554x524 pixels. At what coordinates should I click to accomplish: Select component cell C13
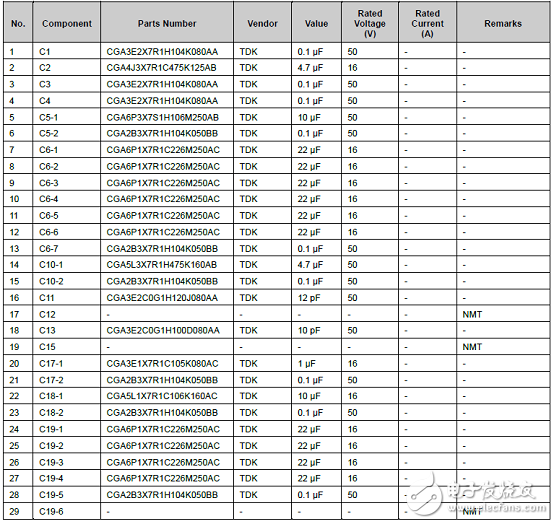67,330
